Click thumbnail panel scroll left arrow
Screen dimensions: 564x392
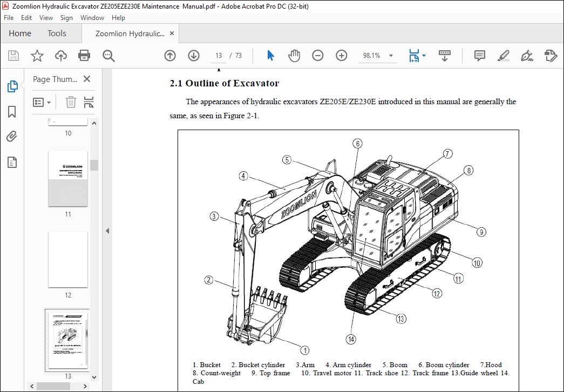point(32,386)
